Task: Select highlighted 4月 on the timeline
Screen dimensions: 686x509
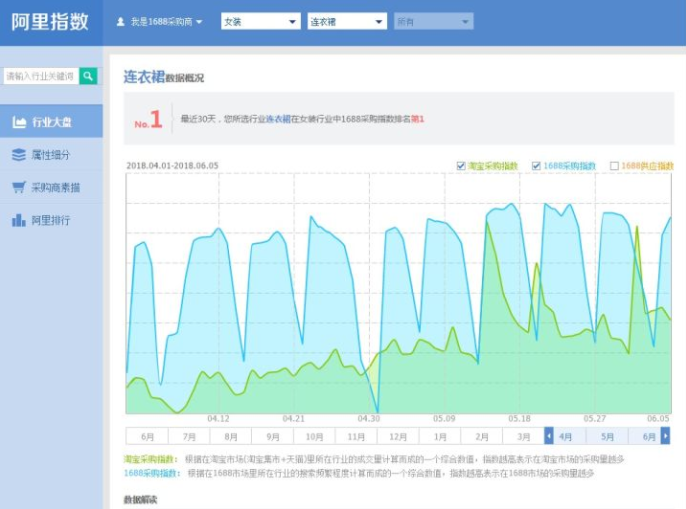Action: coord(565,436)
